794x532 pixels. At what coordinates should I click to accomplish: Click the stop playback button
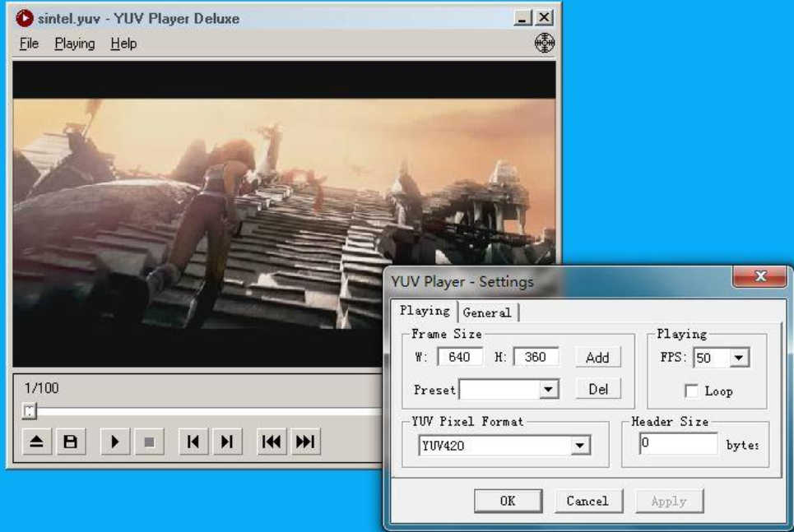[149, 442]
